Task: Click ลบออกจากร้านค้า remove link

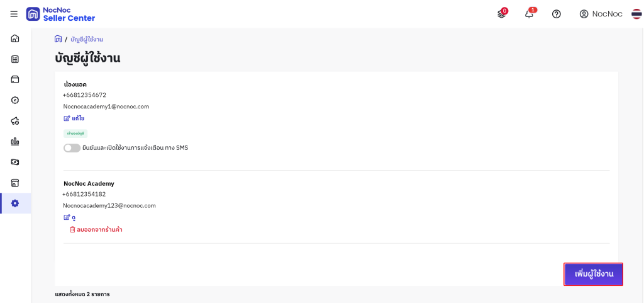Action: pos(96,230)
